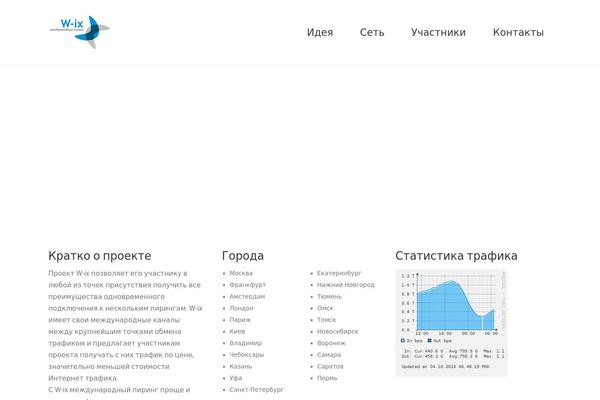
Task: Select the Франкфурт city link
Action: coord(248,285)
